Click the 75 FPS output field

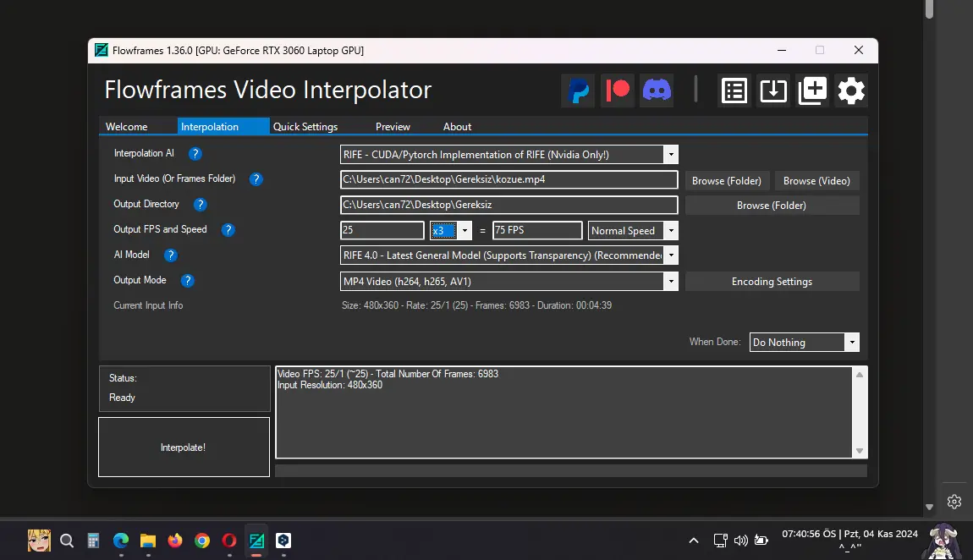(x=537, y=230)
